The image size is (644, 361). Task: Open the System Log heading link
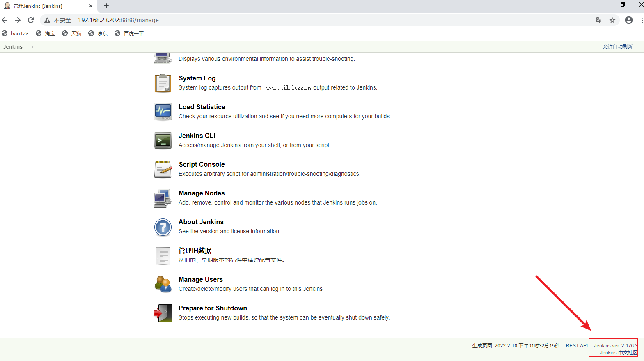coord(197,78)
